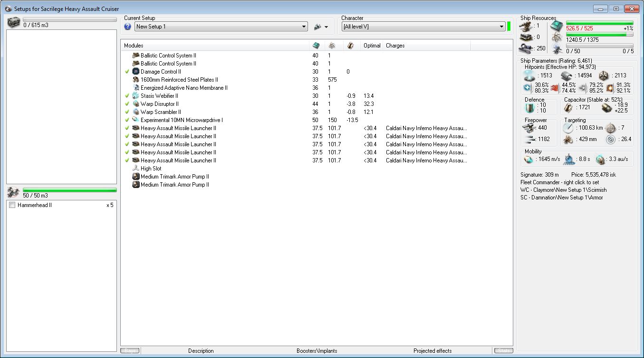The height and width of the screenshot is (358, 644).
Task: Click the max locked targets crosshair icon
Action: tap(610, 128)
